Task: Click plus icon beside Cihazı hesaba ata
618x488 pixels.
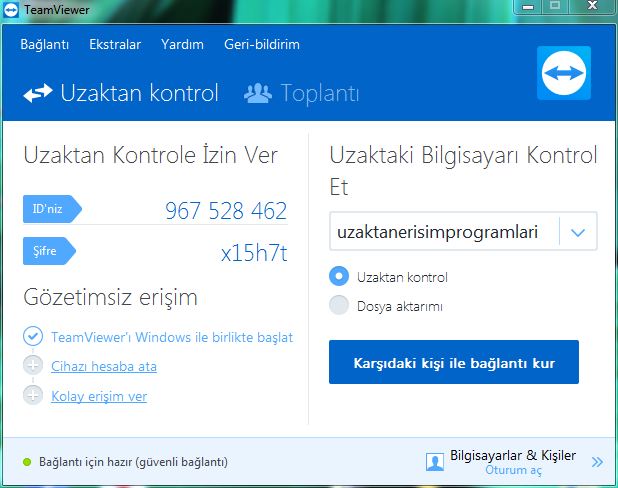Action: 33,365
